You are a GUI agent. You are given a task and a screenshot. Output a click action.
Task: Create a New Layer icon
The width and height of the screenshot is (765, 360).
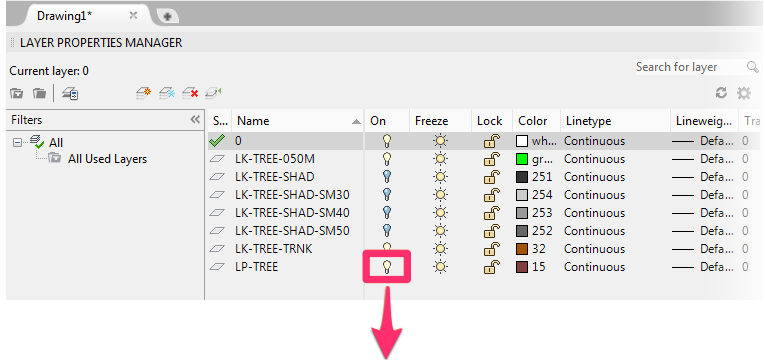coord(143,93)
